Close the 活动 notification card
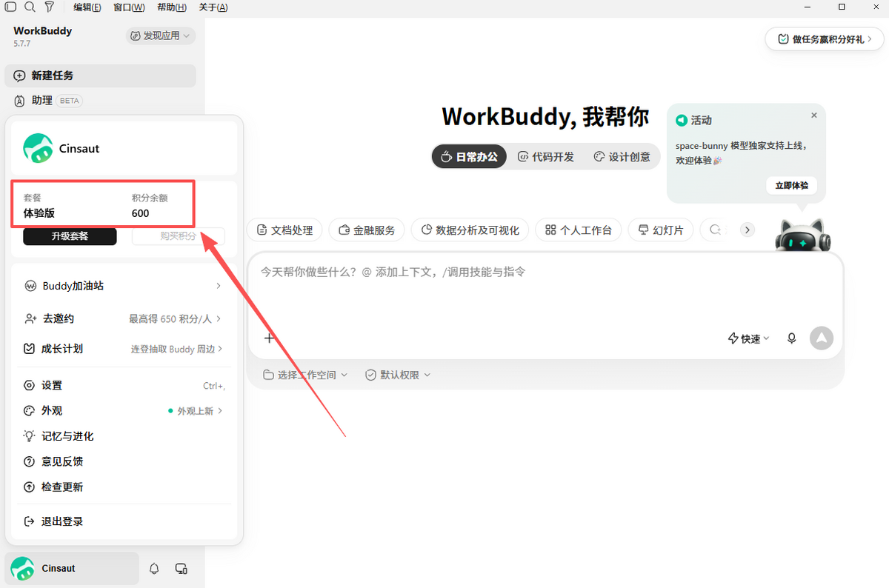 coord(814,116)
